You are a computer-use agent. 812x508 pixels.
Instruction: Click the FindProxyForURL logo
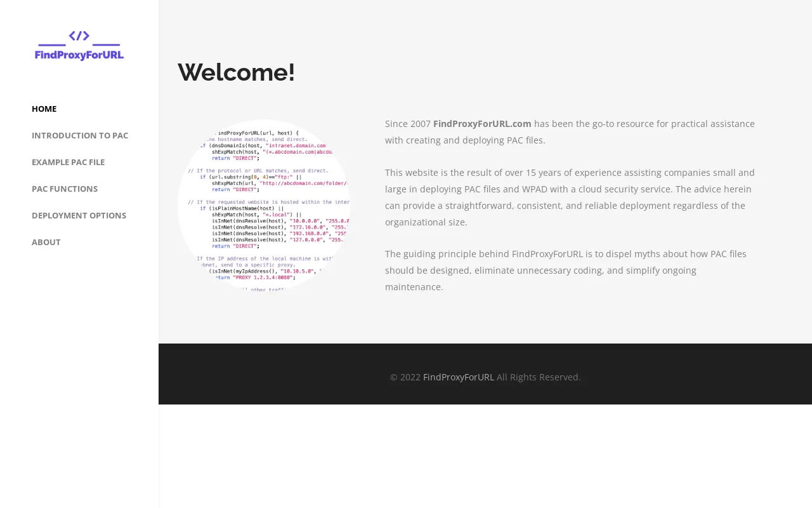pos(79,45)
